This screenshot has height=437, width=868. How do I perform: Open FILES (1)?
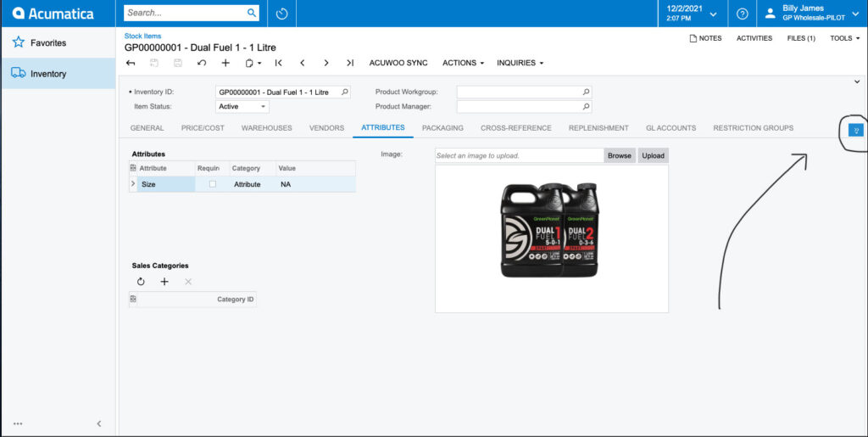(801, 38)
